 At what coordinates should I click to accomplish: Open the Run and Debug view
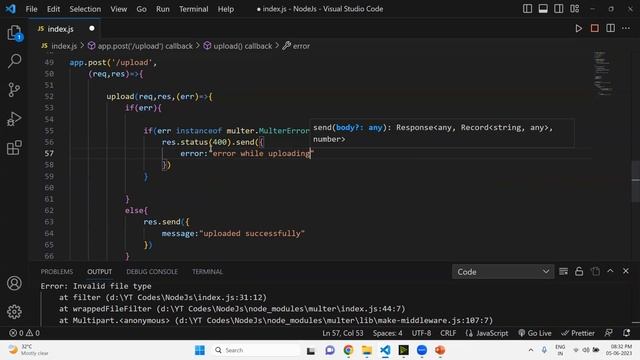click(14, 119)
